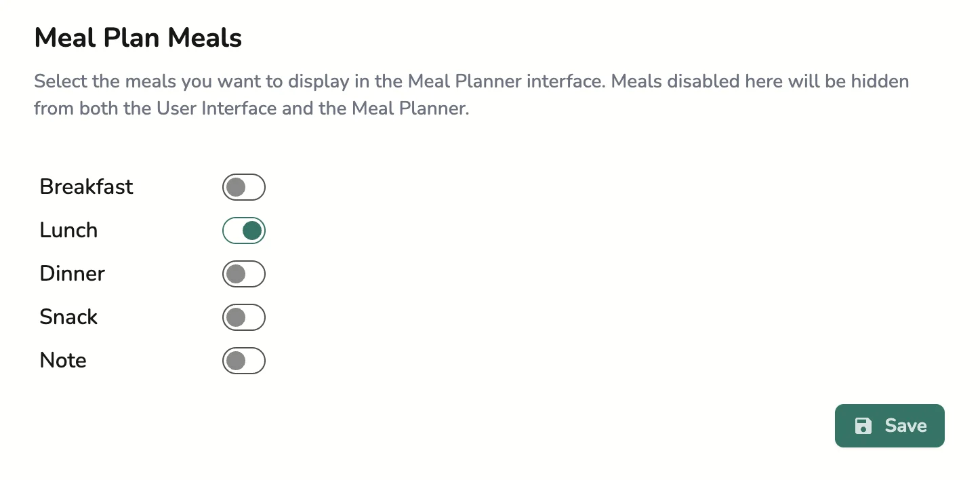Activate the Dinner meal switch
Image resolution: width=980 pixels, height=480 pixels.
(x=244, y=274)
